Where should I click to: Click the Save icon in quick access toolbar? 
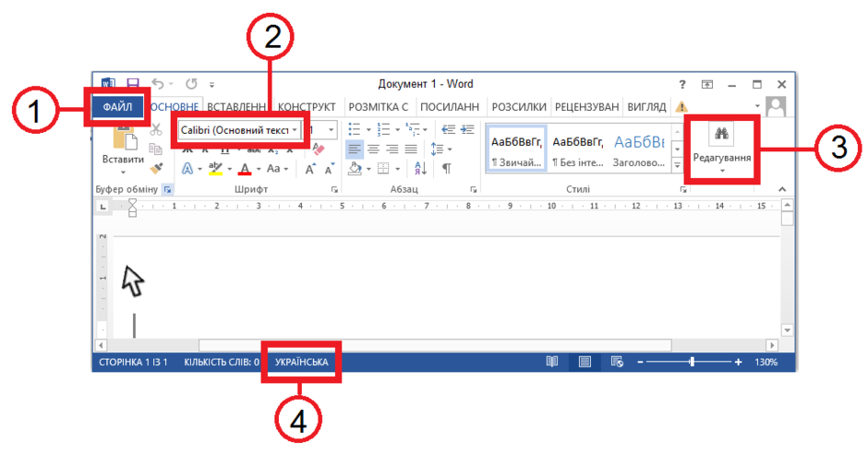(133, 83)
